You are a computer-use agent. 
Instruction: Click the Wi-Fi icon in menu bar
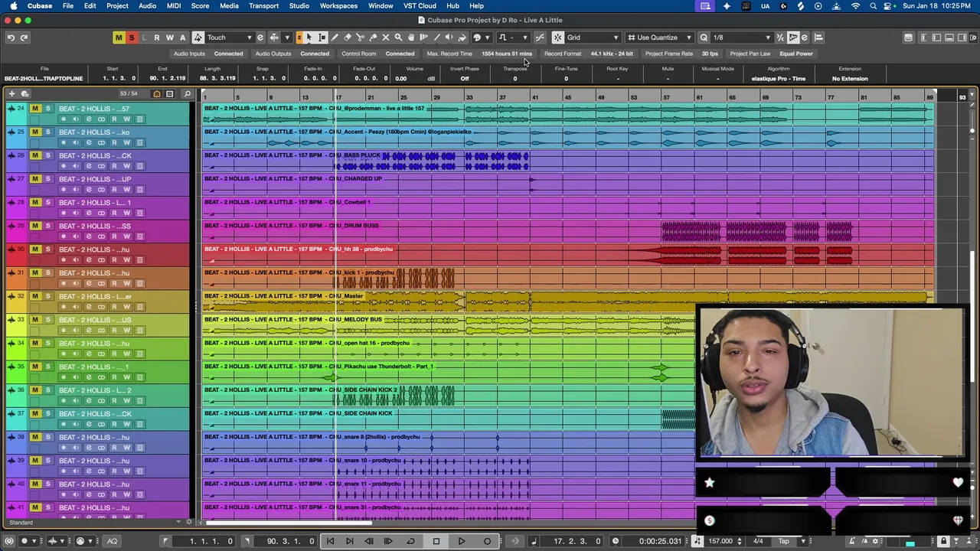pyautogui.click(x=856, y=6)
